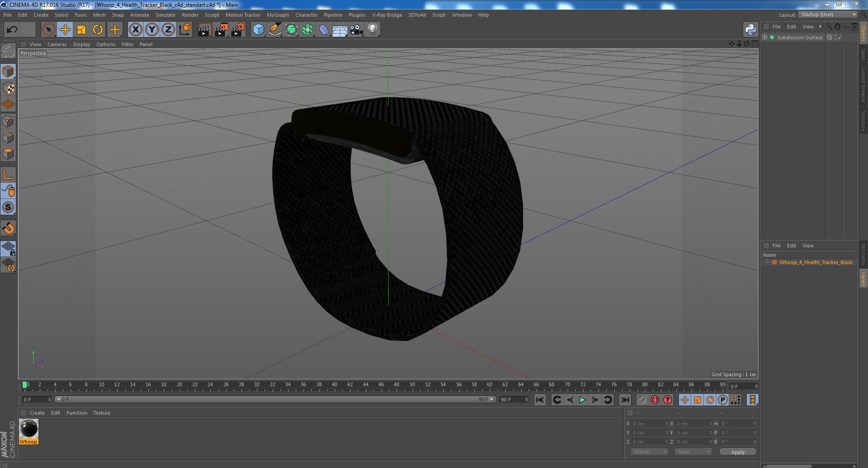This screenshot has width=868, height=468.
Task: Go to end of animation
Action: tap(625, 400)
